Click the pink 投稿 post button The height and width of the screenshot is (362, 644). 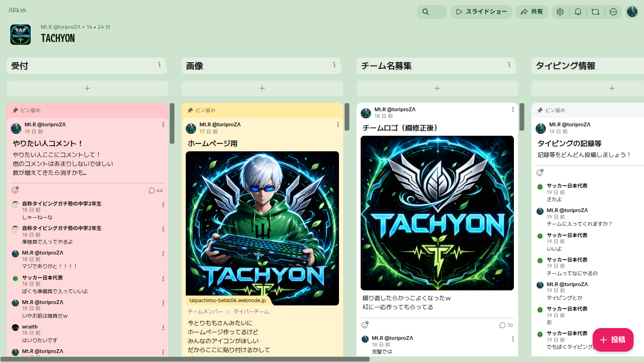pos(613,340)
